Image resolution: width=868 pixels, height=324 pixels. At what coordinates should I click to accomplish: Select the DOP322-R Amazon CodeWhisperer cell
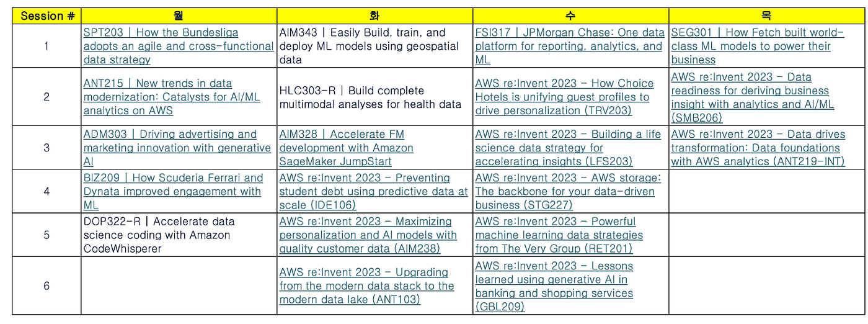[179, 235]
